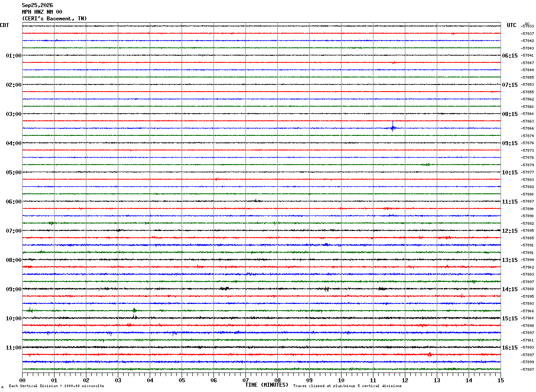The image size is (536, 392).
Task: Click the CDT timezone label
Action: pyautogui.click(x=4, y=25)
